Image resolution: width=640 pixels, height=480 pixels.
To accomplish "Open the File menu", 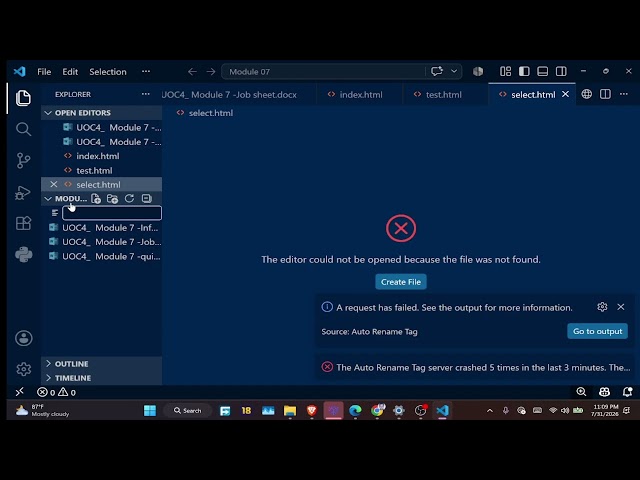I will [44, 72].
